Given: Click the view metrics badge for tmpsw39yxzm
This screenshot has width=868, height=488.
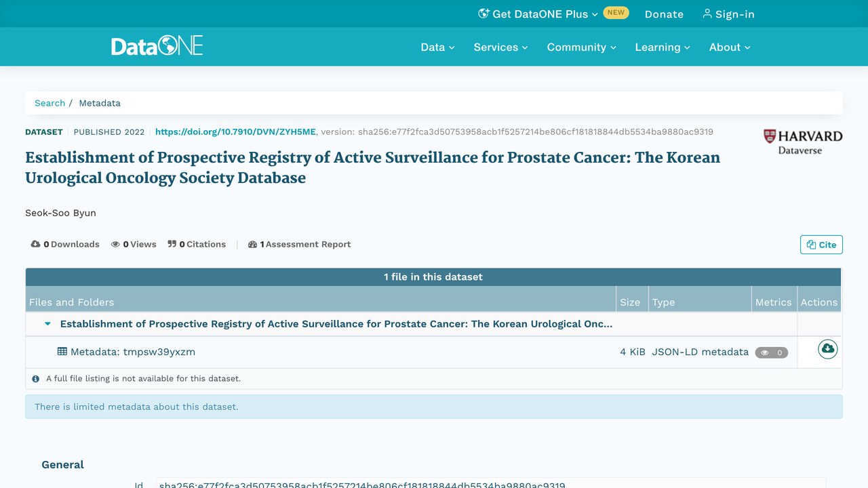Looking at the screenshot, I should 772,352.
